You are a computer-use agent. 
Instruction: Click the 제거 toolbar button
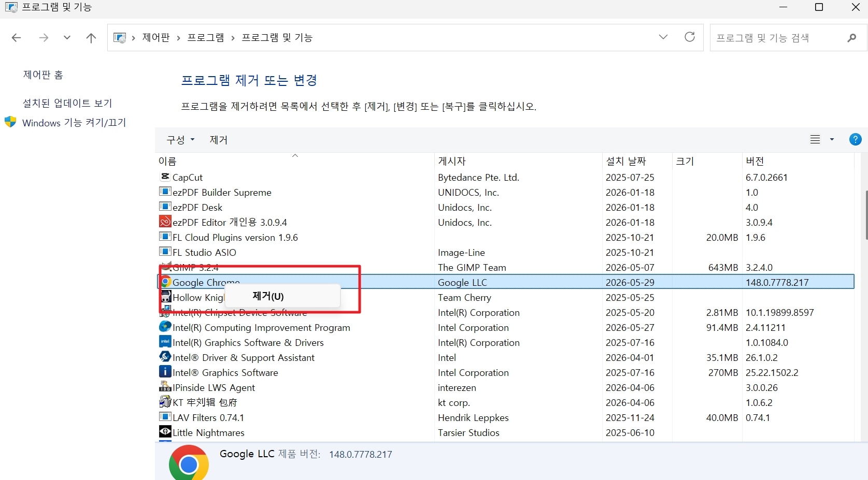(x=219, y=140)
